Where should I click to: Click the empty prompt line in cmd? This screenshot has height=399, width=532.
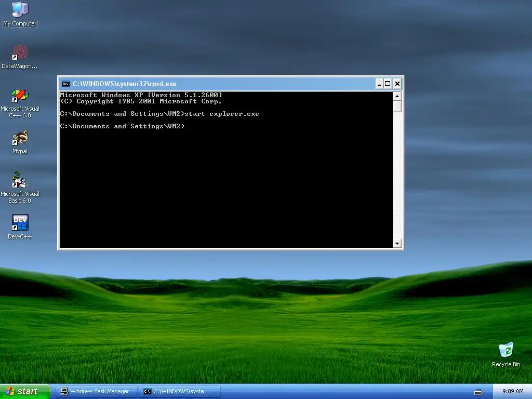[123, 126]
